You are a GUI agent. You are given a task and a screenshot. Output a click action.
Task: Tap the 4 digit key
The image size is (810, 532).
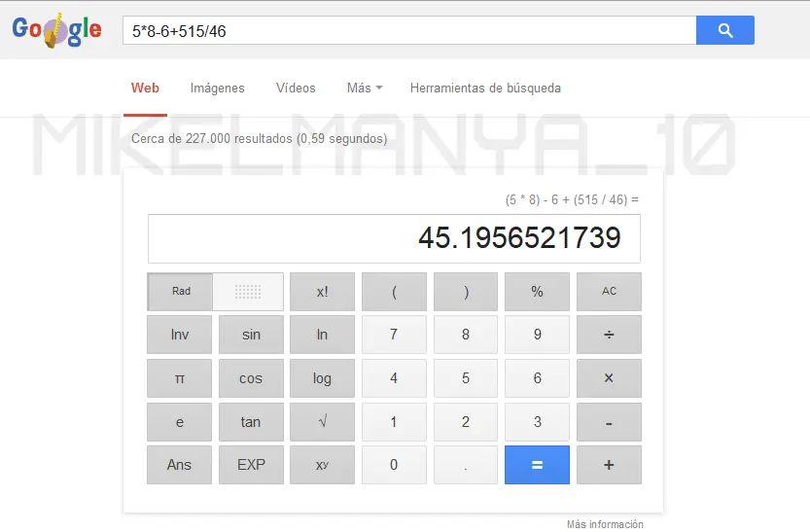(394, 378)
